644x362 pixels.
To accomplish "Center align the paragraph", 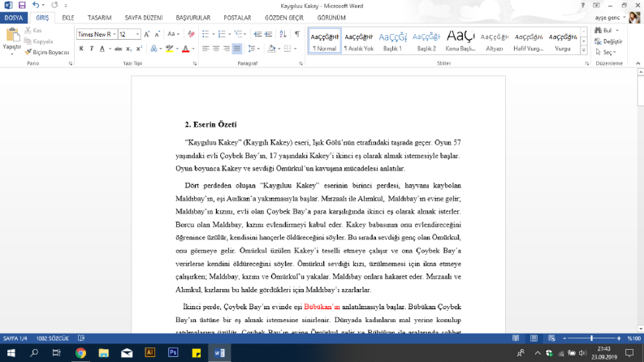I will coord(216,49).
